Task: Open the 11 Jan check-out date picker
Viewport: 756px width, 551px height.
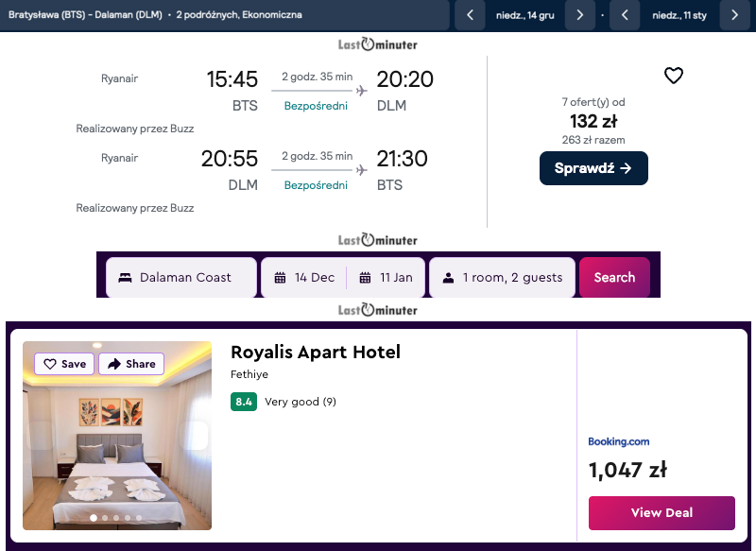Action: (x=387, y=278)
